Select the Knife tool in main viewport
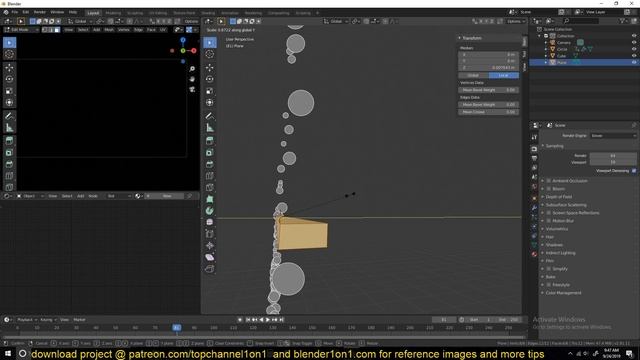640x360 pixels. point(210,188)
